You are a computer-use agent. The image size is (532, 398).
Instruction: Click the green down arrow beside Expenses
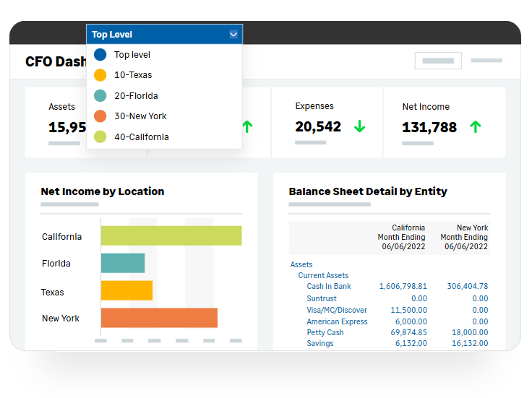[x=360, y=126]
